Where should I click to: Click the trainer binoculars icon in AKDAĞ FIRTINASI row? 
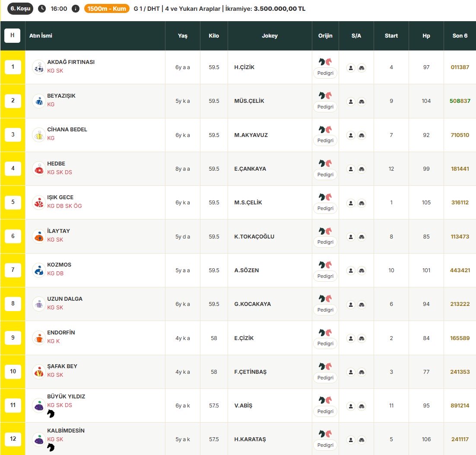click(x=362, y=68)
